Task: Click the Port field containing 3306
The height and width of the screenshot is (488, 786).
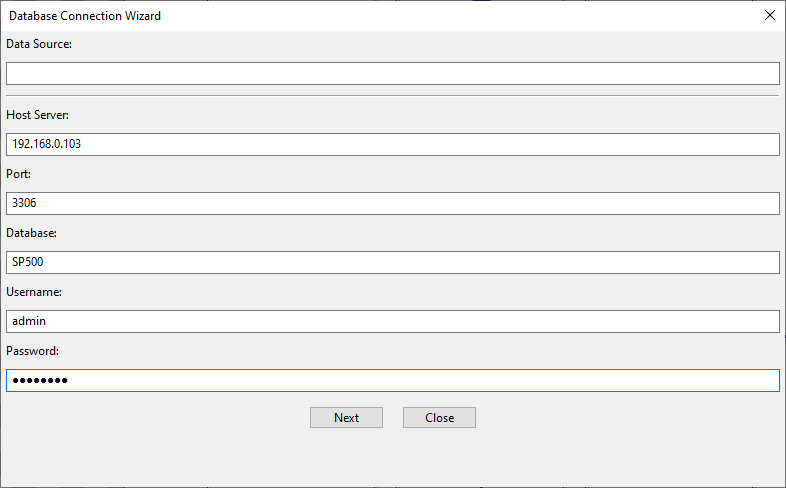Action: coord(392,203)
